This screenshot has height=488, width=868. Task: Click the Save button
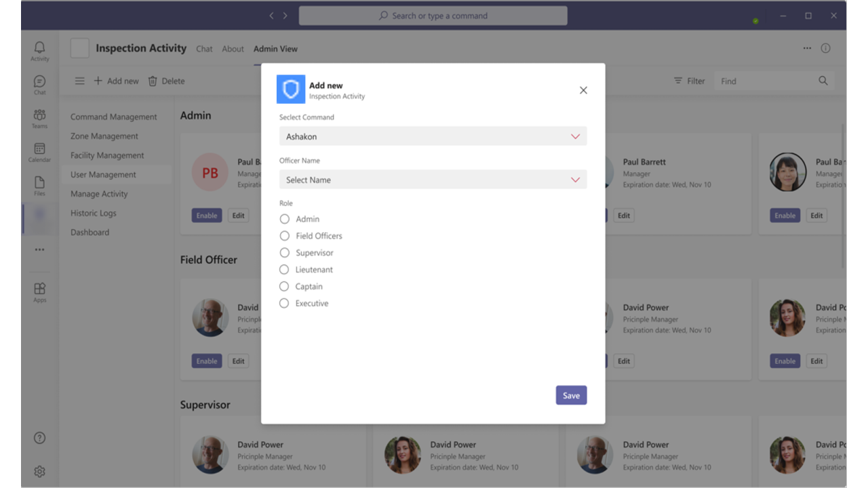571,395
